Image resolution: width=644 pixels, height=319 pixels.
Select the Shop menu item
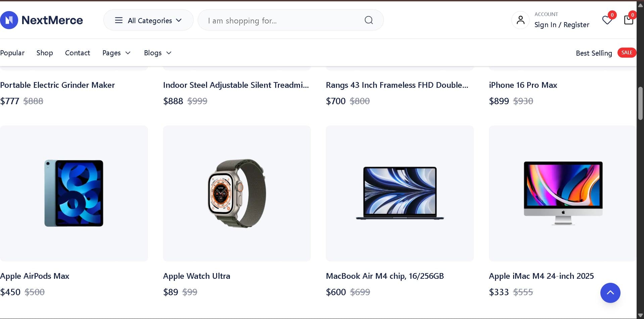(x=45, y=53)
